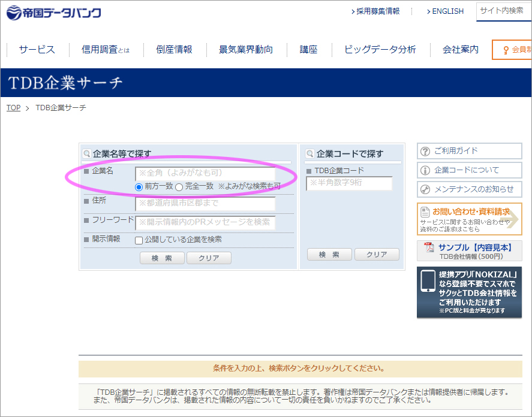Click the 検索 button in 企業名等で探す panel
The height and width of the screenshot is (417, 532).
[x=161, y=258]
